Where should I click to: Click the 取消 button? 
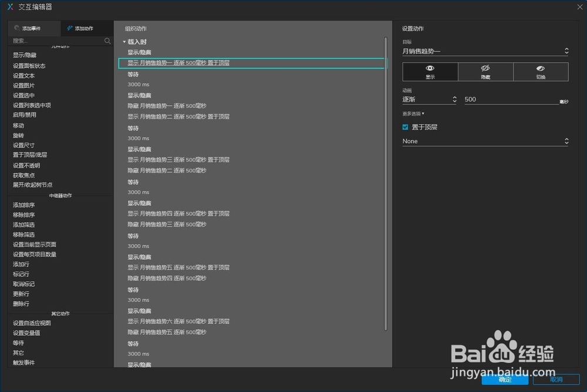pos(556,379)
